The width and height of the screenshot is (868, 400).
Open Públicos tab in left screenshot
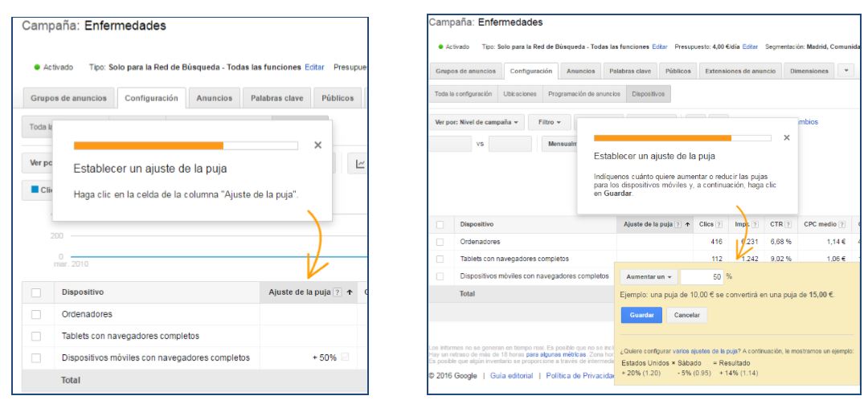tap(337, 98)
